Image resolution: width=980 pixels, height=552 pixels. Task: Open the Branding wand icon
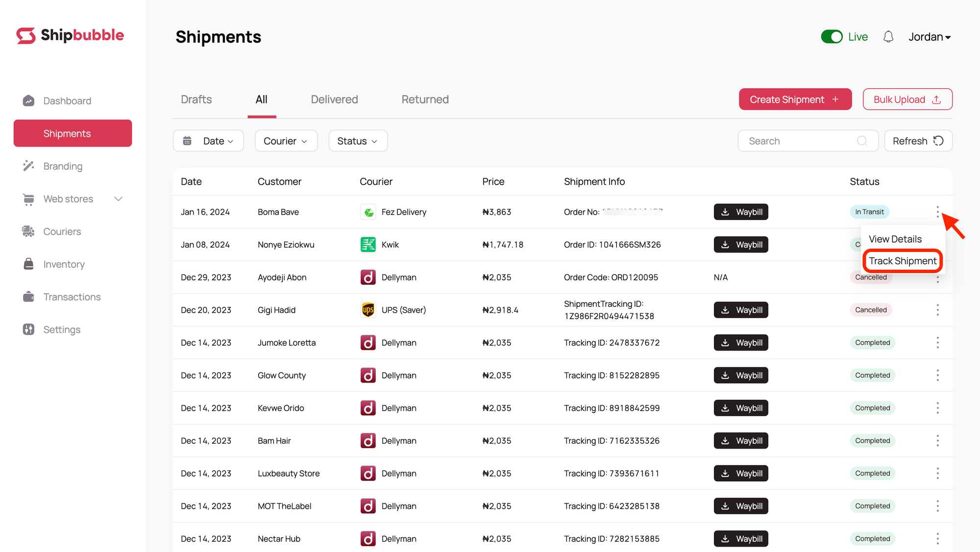click(x=28, y=166)
